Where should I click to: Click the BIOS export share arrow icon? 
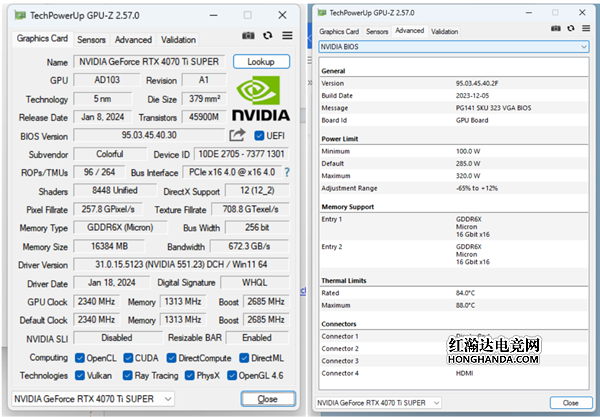tap(237, 135)
